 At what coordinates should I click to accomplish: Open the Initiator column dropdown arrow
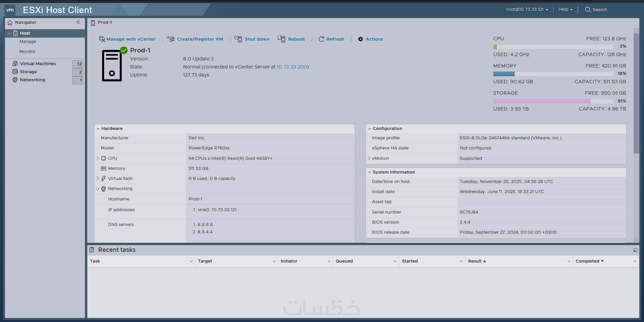pyautogui.click(x=329, y=261)
